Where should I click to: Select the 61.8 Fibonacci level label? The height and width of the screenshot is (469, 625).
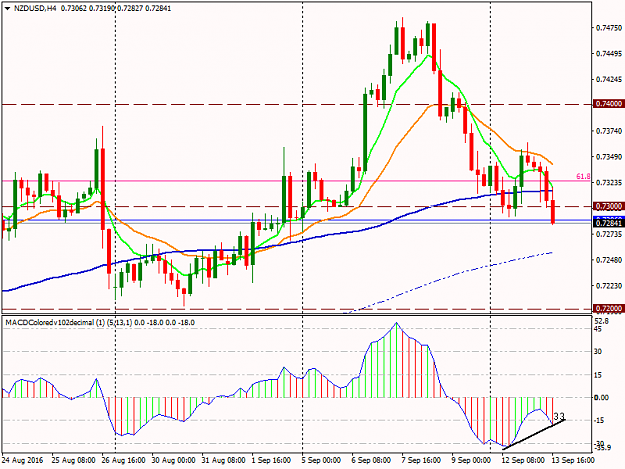click(x=583, y=176)
